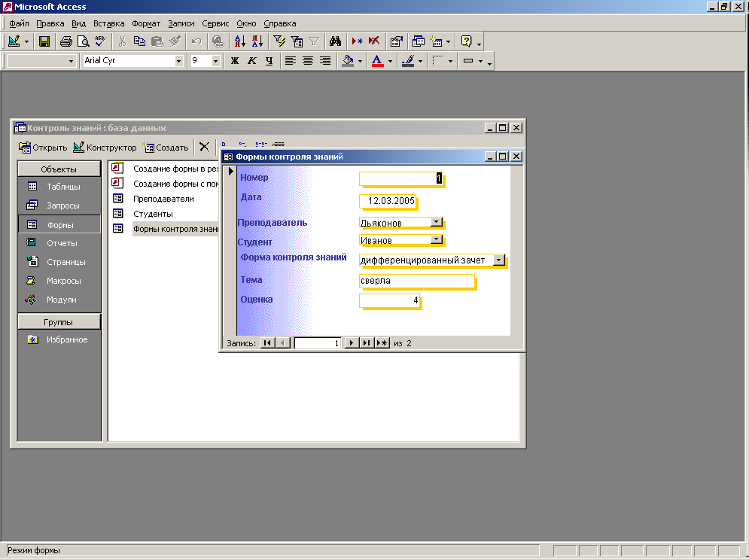The height and width of the screenshot is (560, 749).
Task: Click the Delete Record toolbar icon
Action: tap(374, 41)
